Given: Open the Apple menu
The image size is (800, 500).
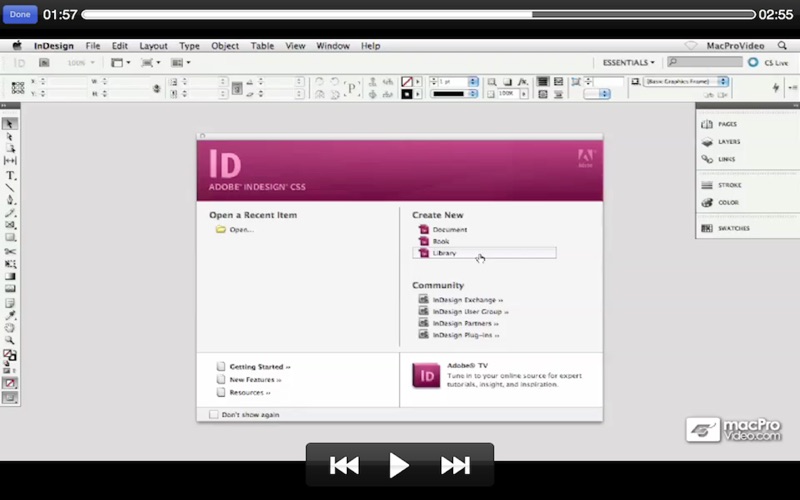Looking at the screenshot, I should coord(17,45).
